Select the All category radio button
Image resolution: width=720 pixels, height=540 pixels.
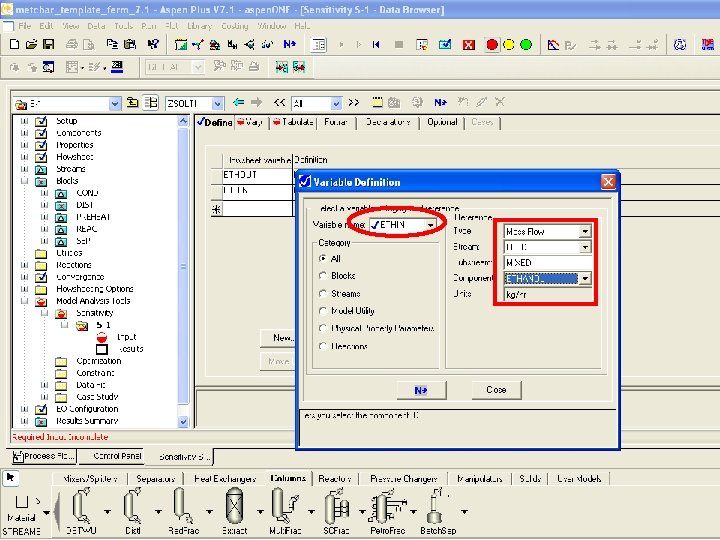[323, 259]
